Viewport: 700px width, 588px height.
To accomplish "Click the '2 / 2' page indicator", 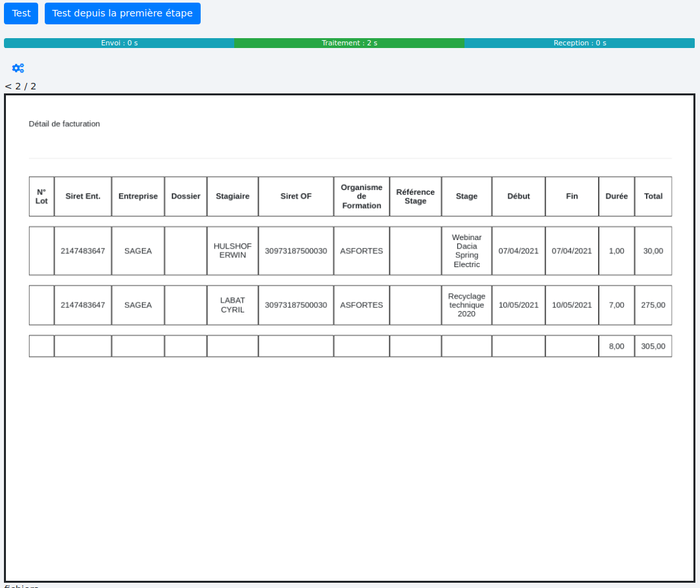I will click(26, 86).
